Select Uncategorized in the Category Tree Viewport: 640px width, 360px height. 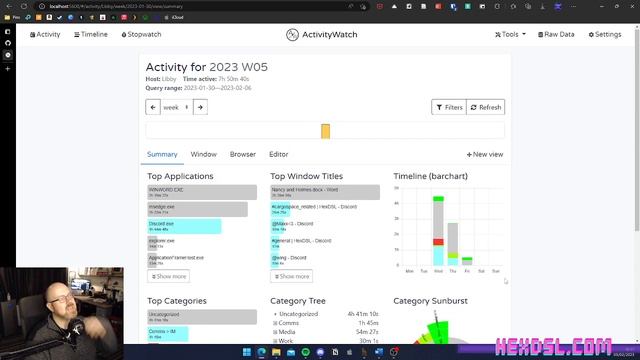(298, 314)
